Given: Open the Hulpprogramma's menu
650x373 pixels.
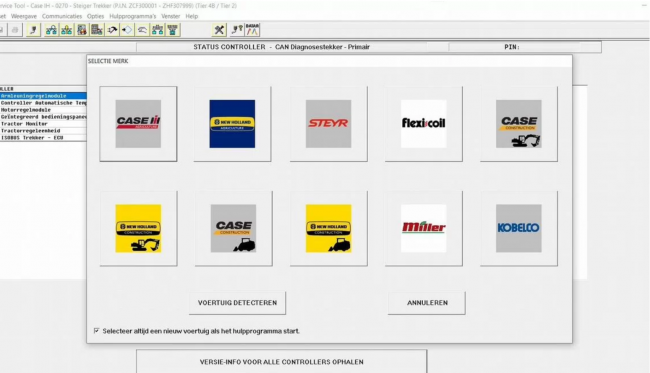Looking at the screenshot, I should [133, 16].
